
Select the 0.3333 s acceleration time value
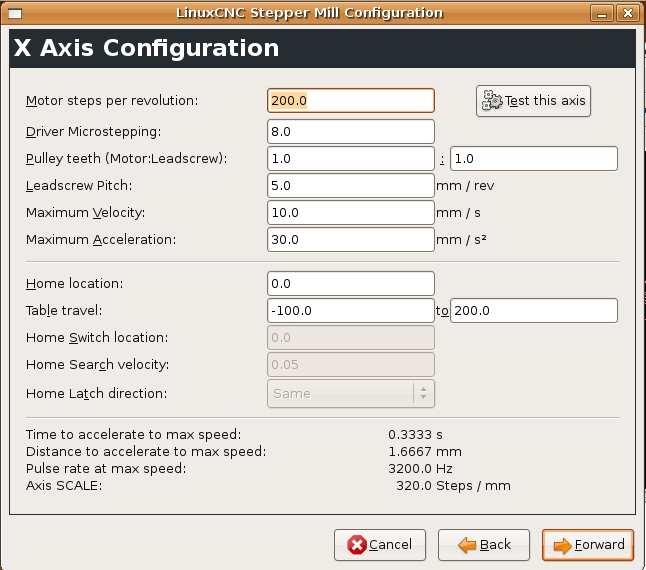pos(415,435)
